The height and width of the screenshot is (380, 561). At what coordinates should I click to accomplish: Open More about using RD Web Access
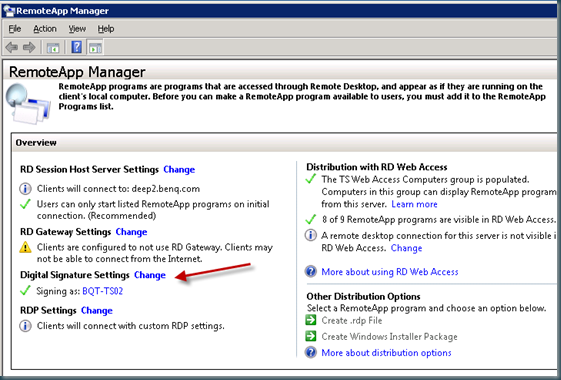pyautogui.click(x=390, y=272)
